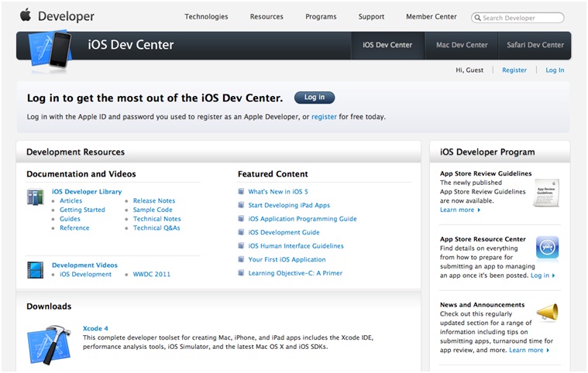Open the Development Videos link
This screenshot has height=373, width=588.
(x=84, y=265)
